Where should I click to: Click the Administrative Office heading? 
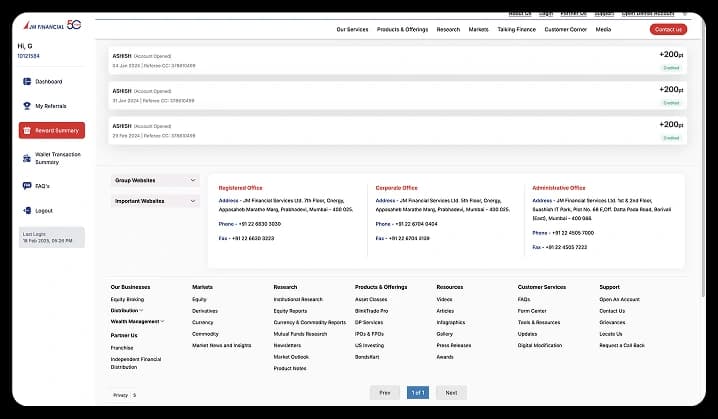[x=559, y=188]
